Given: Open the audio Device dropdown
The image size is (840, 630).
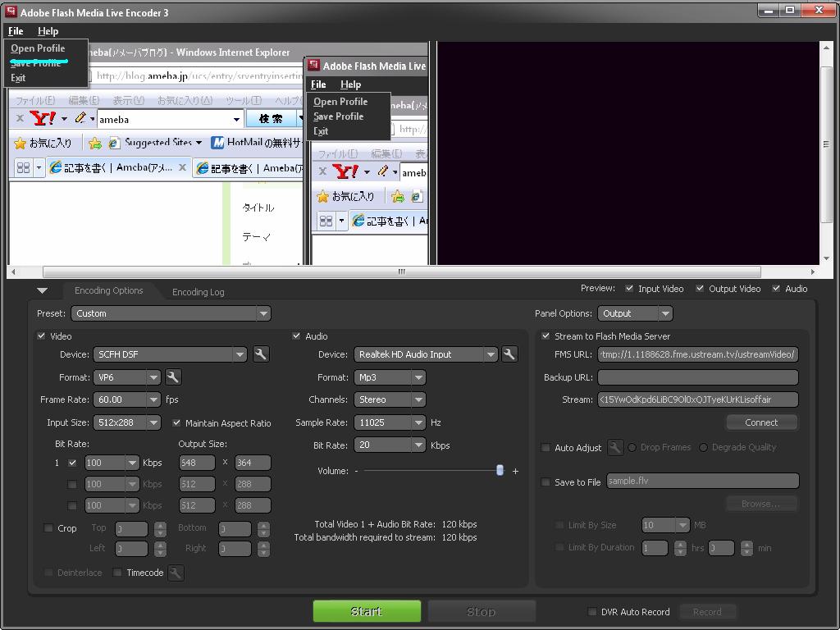Looking at the screenshot, I should click(x=426, y=354).
